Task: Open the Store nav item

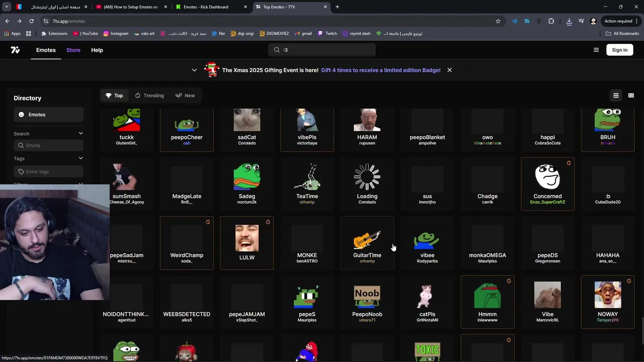Action: point(73,50)
